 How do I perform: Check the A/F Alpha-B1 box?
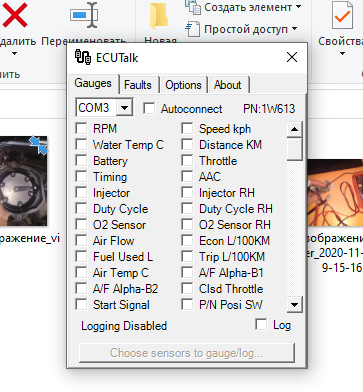187,272
